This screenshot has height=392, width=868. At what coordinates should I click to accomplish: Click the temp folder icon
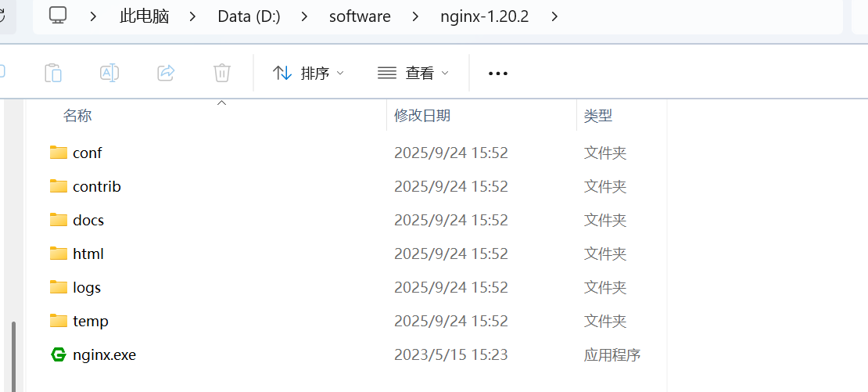tap(58, 321)
